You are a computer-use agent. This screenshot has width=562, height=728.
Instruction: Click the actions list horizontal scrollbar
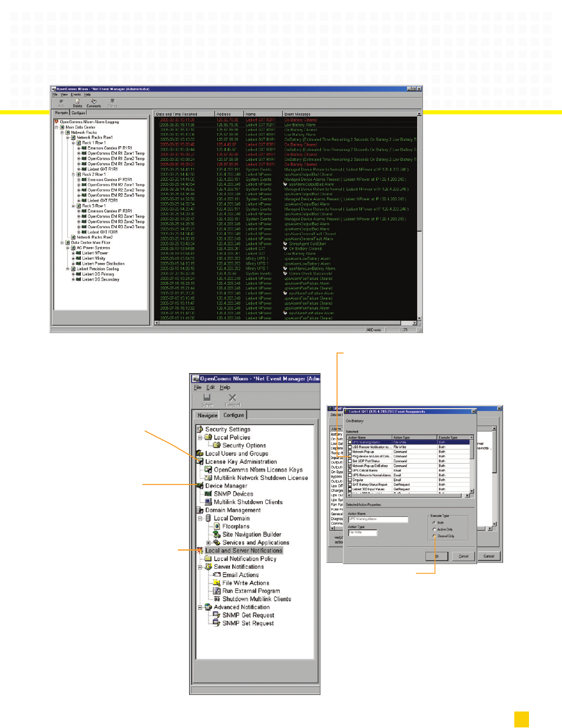pyautogui.click(x=408, y=496)
